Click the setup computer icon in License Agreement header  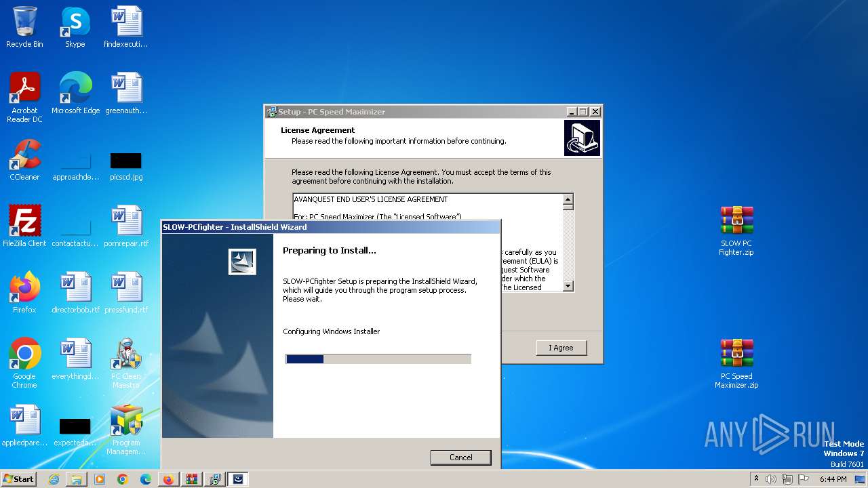[x=583, y=138]
